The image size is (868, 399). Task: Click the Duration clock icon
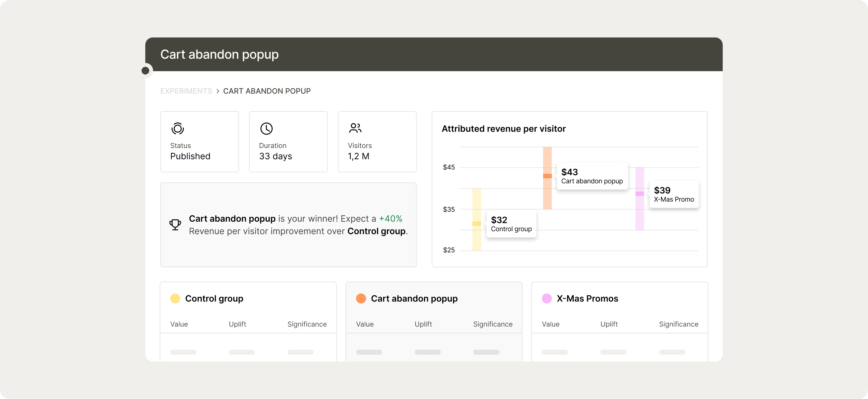point(266,129)
